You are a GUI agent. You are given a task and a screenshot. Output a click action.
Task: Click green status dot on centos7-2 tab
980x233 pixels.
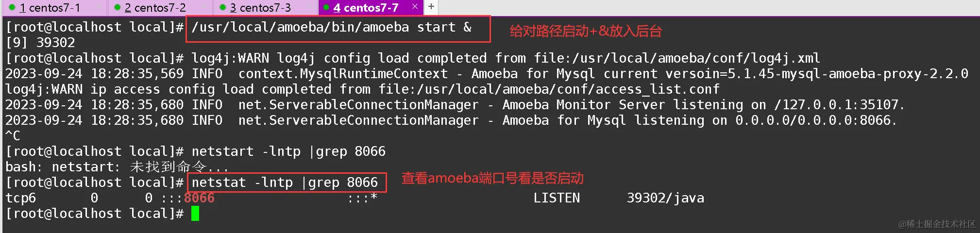117,7
